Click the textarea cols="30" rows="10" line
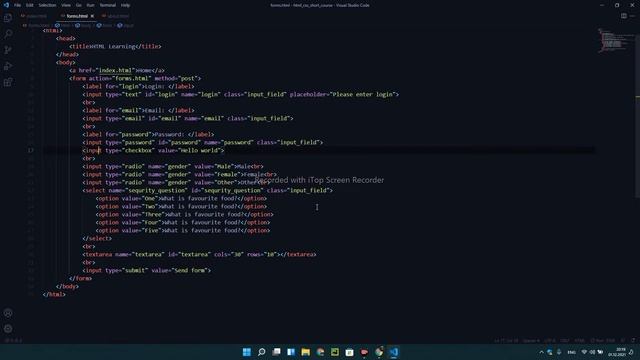This screenshot has height=360, width=640. 199,255
